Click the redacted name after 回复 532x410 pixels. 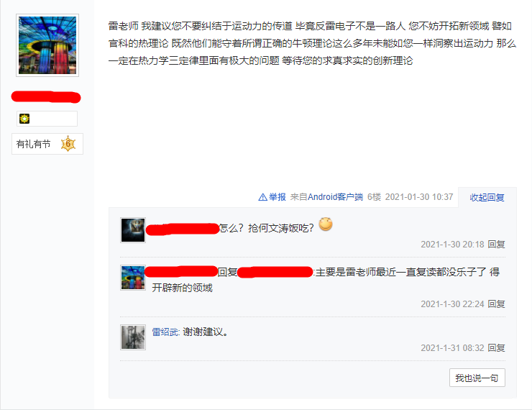pos(275,272)
